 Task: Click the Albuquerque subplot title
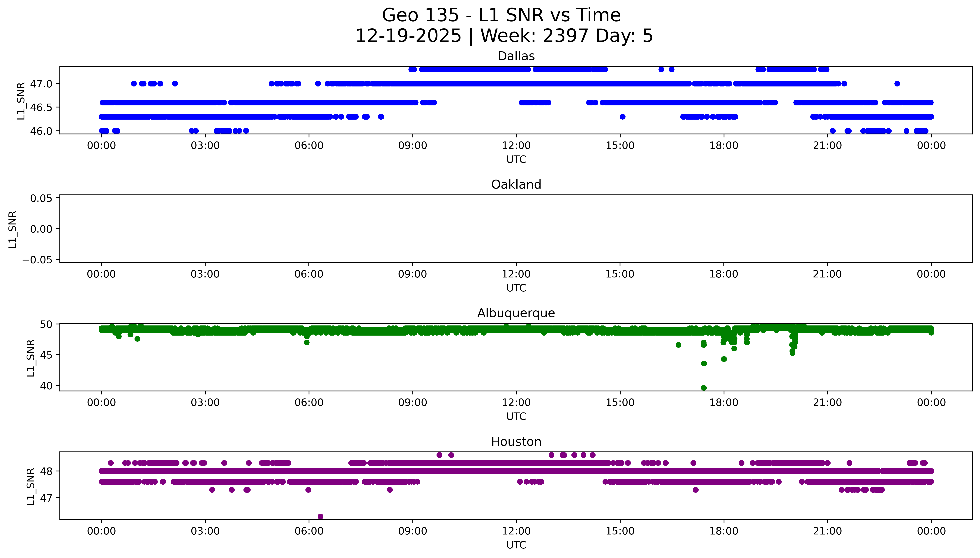(x=516, y=313)
